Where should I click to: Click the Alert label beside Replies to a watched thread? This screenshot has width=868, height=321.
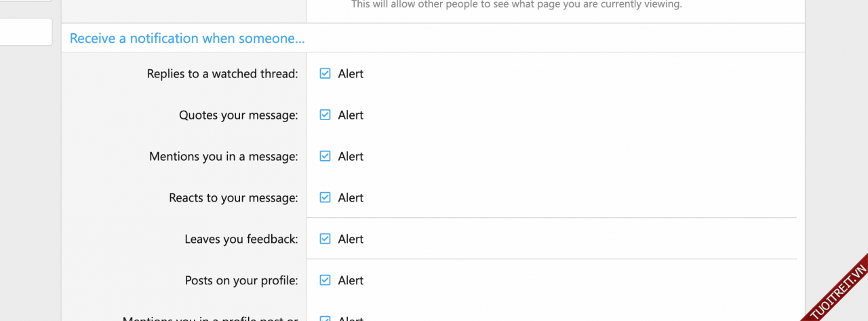point(351,74)
